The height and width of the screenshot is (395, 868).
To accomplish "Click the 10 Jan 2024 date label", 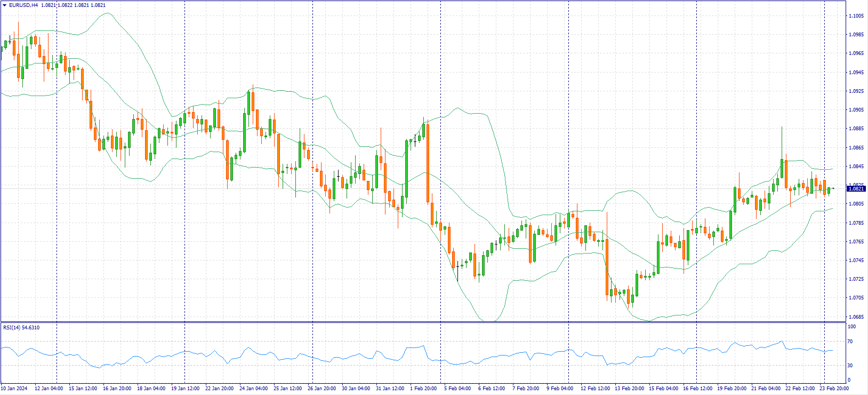I will [x=14, y=389].
